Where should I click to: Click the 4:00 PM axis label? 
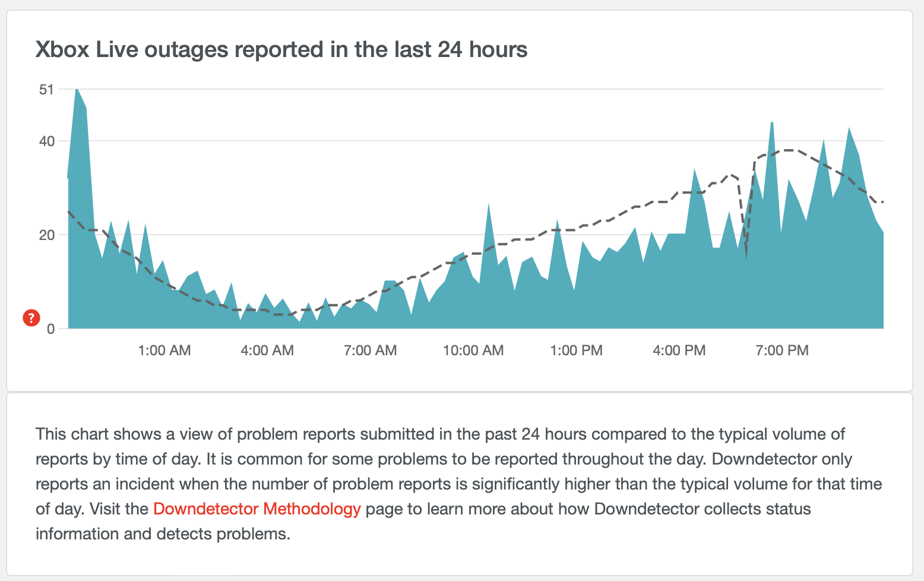pos(679,351)
